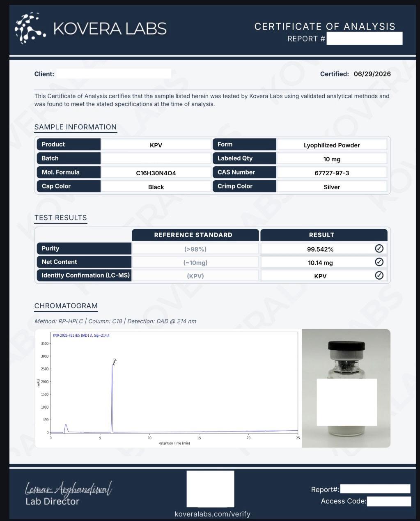Viewport: 420px width, 521px height.
Task: Click the Purity result check mark icon
Action: pyautogui.click(x=379, y=248)
